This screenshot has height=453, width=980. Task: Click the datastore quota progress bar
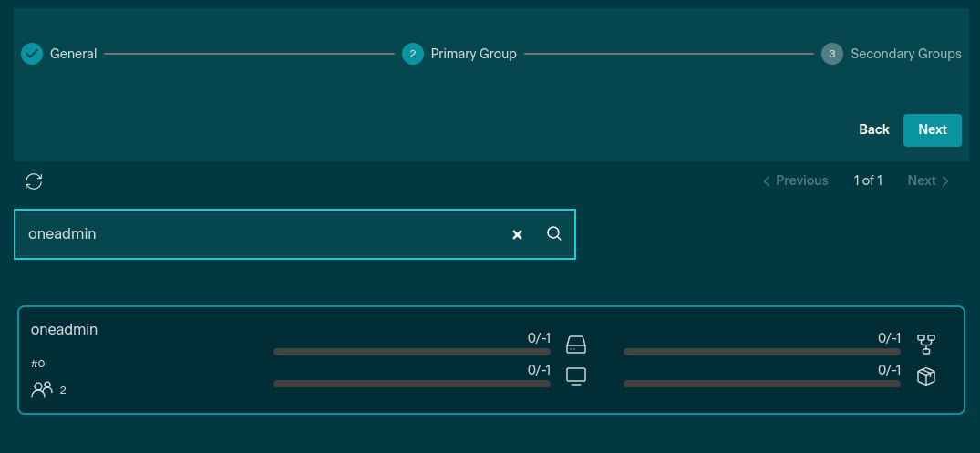(x=412, y=352)
